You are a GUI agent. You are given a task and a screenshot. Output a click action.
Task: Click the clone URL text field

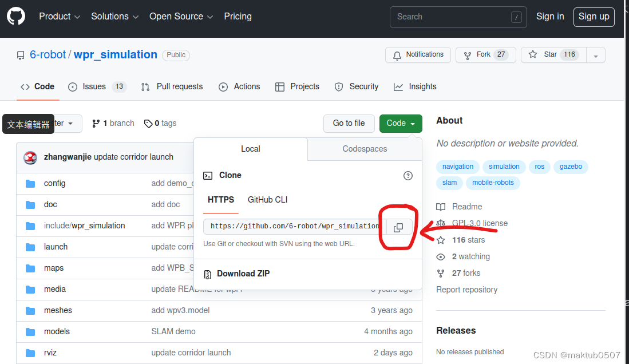click(x=295, y=226)
